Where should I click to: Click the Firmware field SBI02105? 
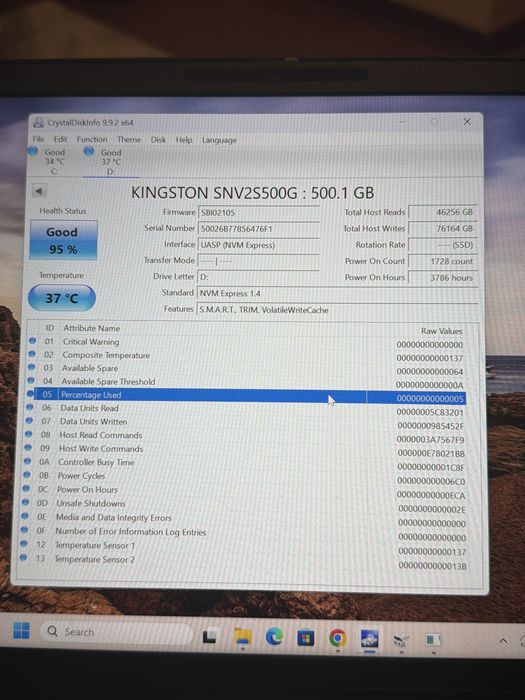pyautogui.click(x=258, y=212)
